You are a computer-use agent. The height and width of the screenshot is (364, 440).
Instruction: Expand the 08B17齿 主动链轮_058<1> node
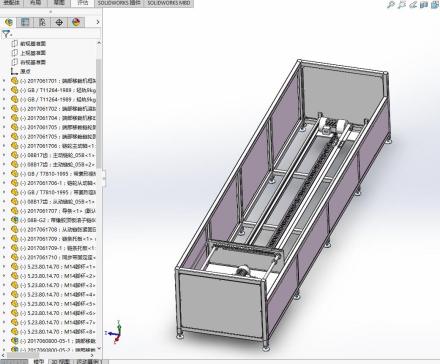coord(4,155)
